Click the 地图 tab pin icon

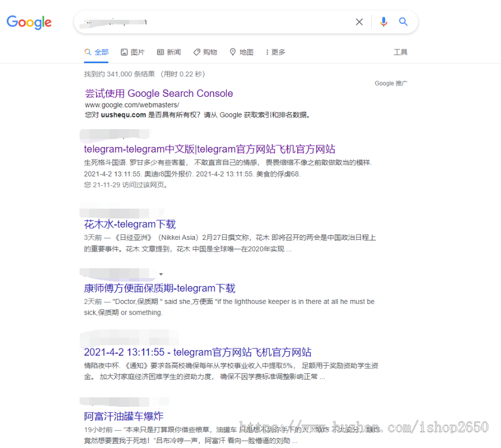click(233, 52)
